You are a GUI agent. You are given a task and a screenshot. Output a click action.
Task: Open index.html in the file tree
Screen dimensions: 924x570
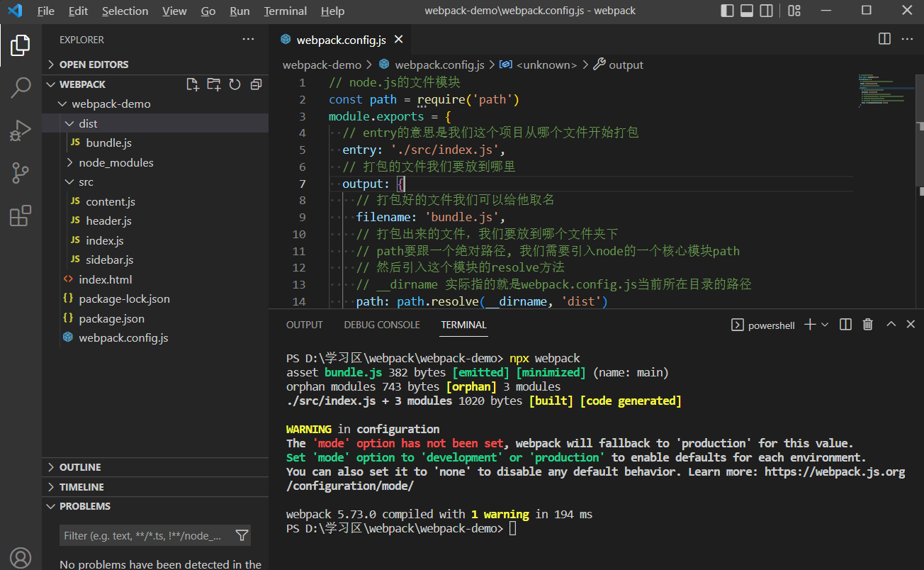155,279
